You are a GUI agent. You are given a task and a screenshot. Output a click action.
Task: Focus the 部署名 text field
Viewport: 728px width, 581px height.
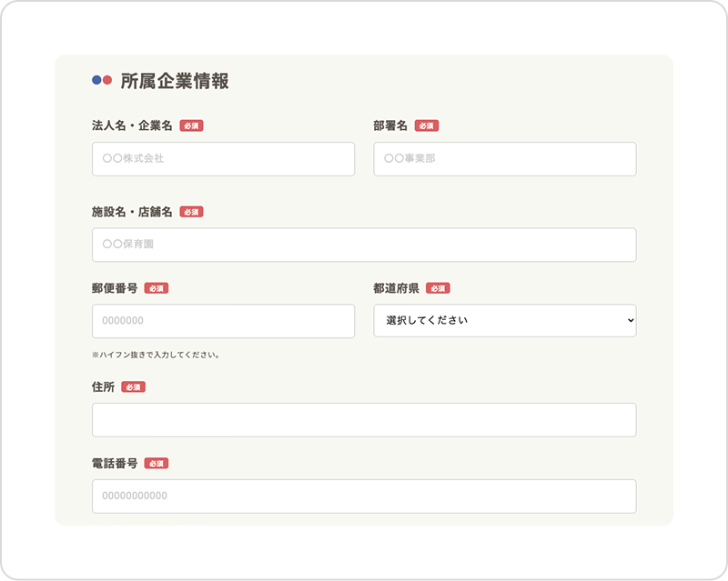coord(504,159)
